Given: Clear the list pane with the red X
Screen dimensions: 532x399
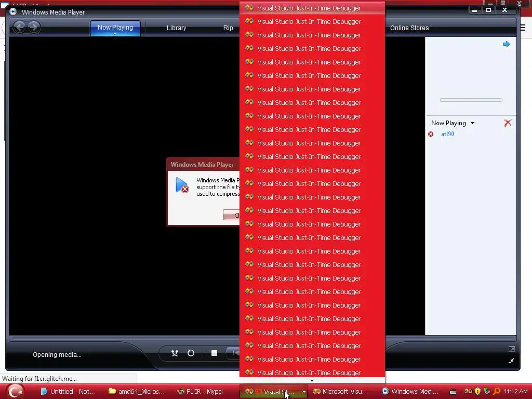Looking at the screenshot, I should point(508,123).
